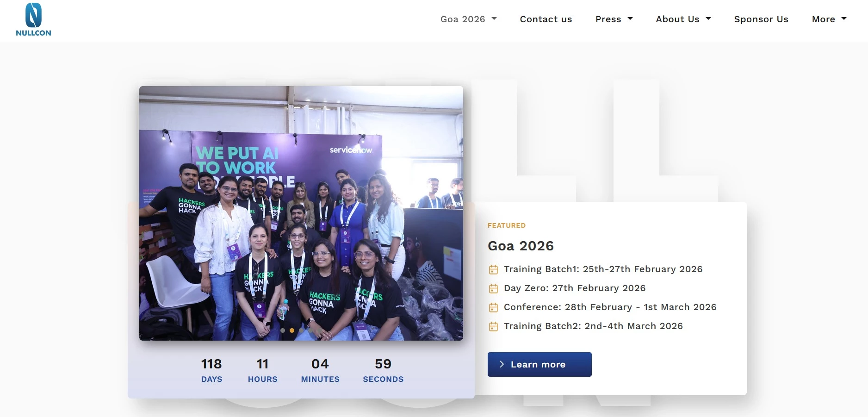Click the 11 hours countdown value
This screenshot has height=417, width=868.
pyautogui.click(x=262, y=364)
